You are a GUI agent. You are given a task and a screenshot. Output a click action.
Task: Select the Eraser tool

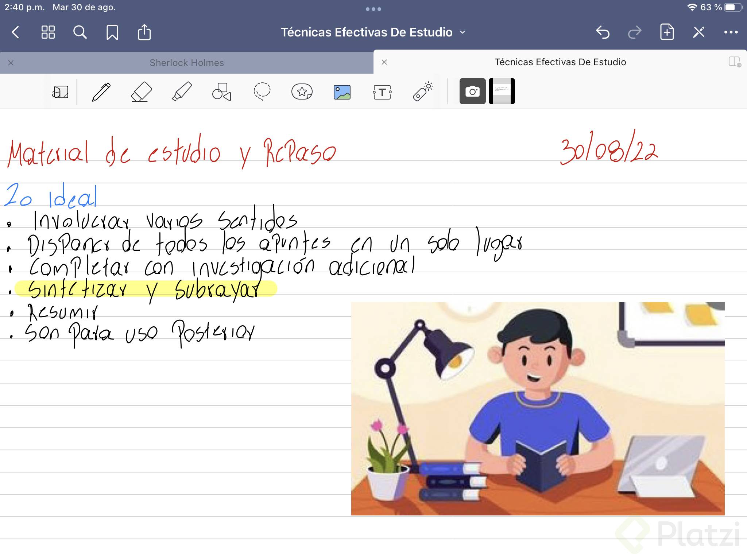pos(141,92)
